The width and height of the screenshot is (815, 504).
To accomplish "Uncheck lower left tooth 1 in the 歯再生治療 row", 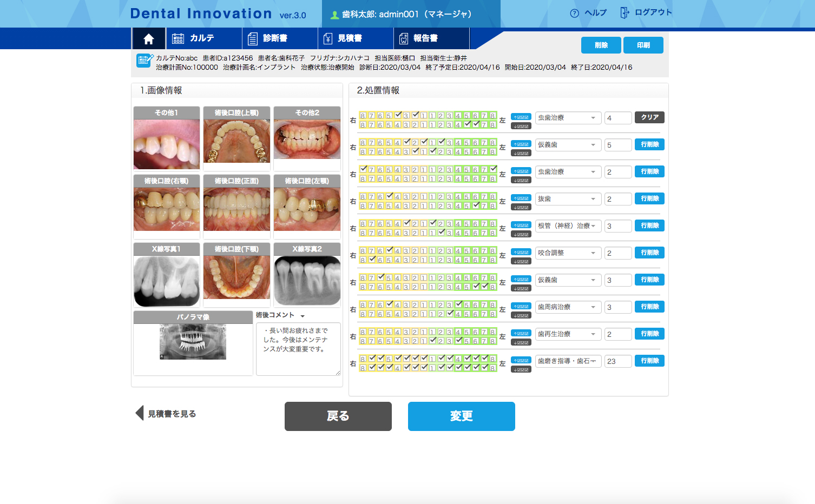I will 432,341.
